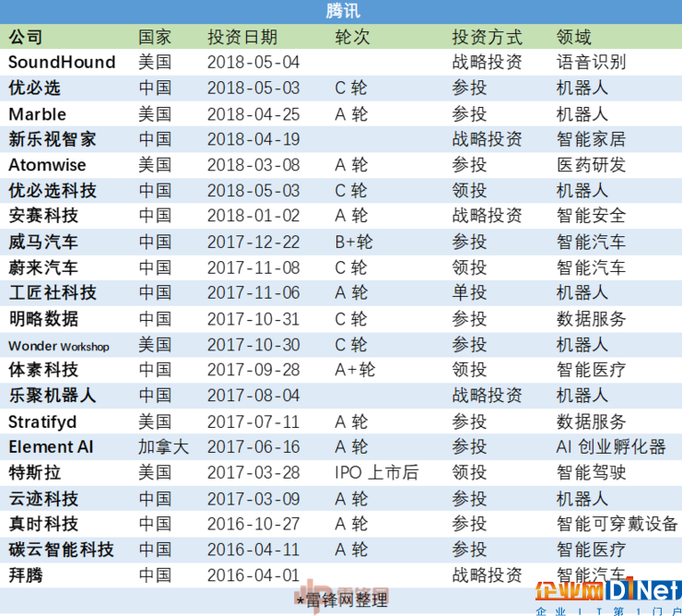Select 智能安全 field cell
The height and width of the screenshot is (616, 682).
click(x=591, y=216)
